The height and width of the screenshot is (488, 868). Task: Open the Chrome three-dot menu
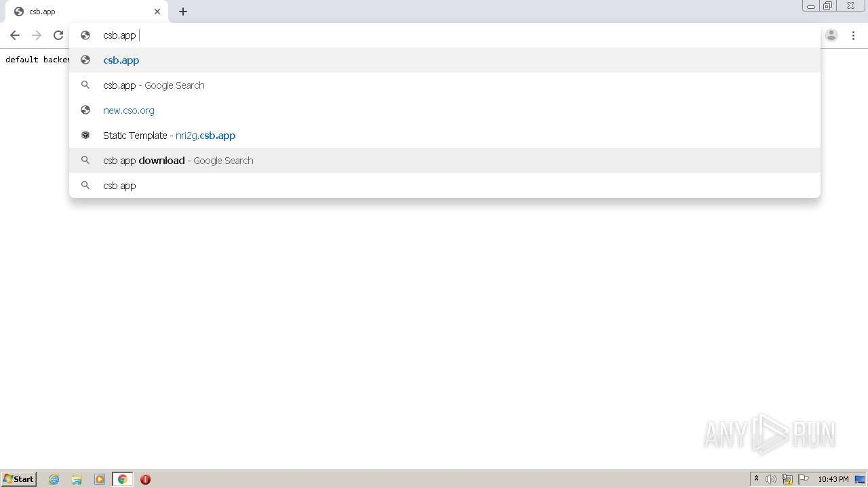click(x=853, y=35)
